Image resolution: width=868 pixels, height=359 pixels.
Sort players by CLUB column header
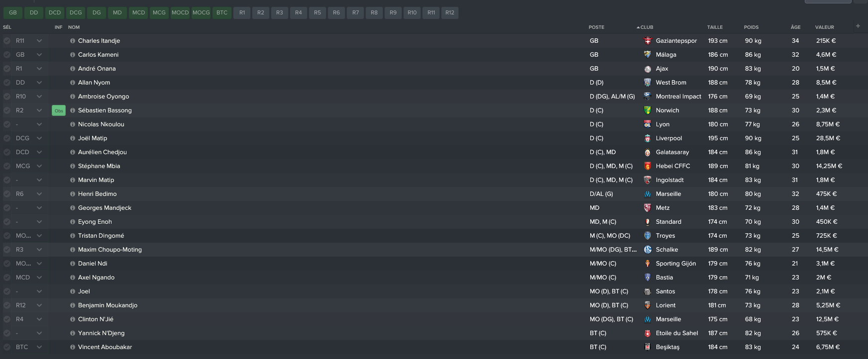coord(647,27)
